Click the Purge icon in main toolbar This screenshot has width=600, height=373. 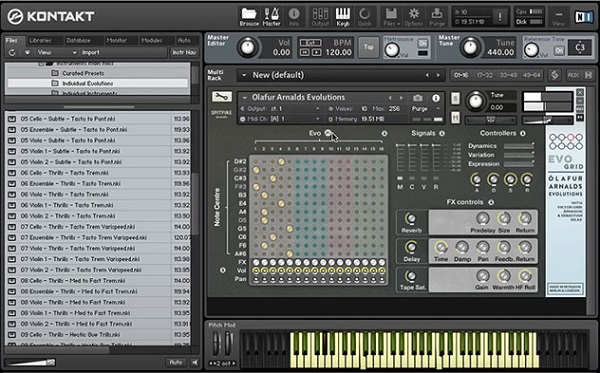coord(437,17)
